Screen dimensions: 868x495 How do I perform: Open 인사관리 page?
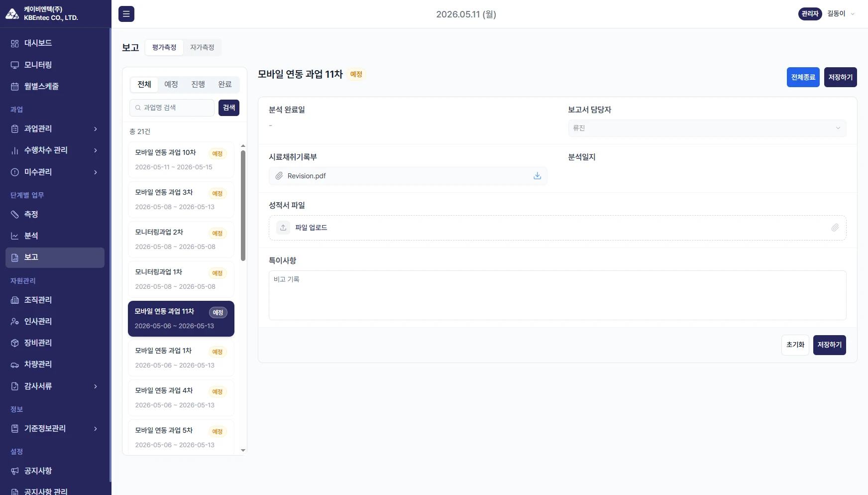[x=55, y=321]
